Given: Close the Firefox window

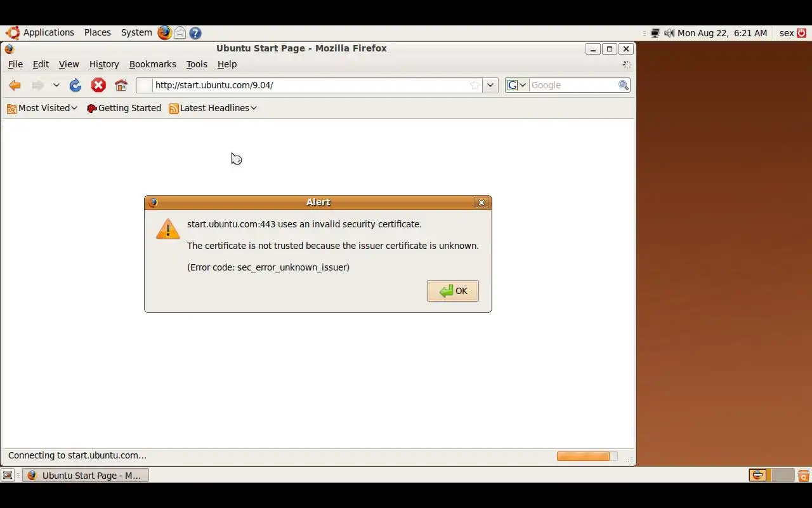Looking at the screenshot, I should click(x=626, y=49).
